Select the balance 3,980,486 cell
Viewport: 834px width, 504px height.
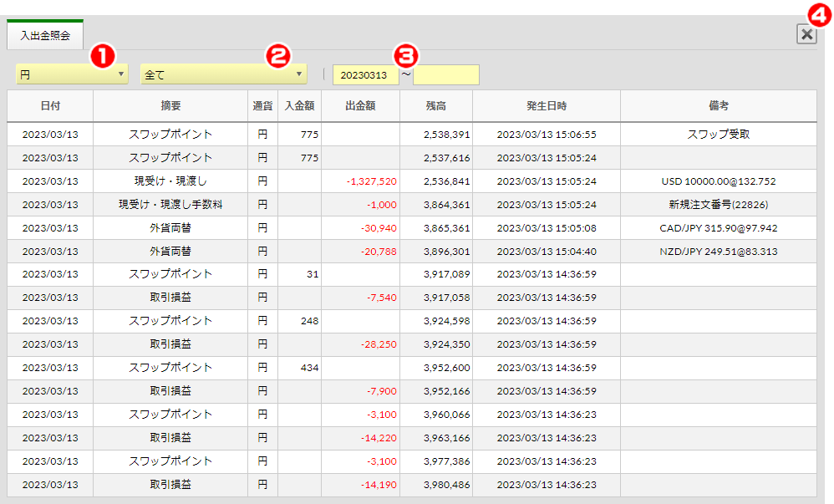[x=436, y=485]
